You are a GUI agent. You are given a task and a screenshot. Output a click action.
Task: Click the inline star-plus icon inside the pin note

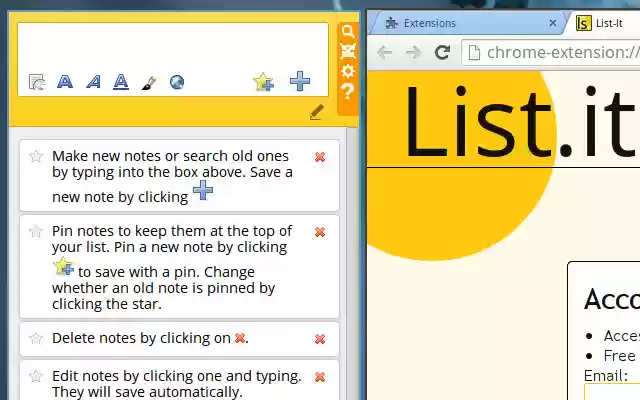click(64, 266)
